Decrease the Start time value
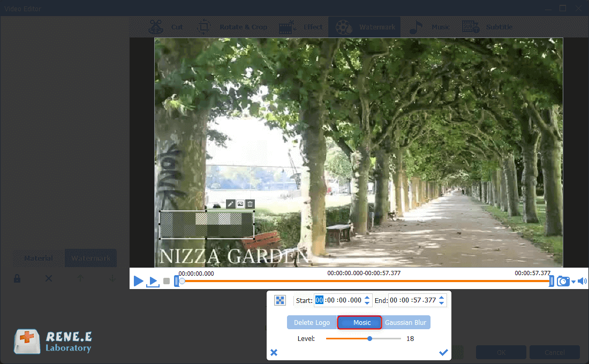 click(x=367, y=303)
